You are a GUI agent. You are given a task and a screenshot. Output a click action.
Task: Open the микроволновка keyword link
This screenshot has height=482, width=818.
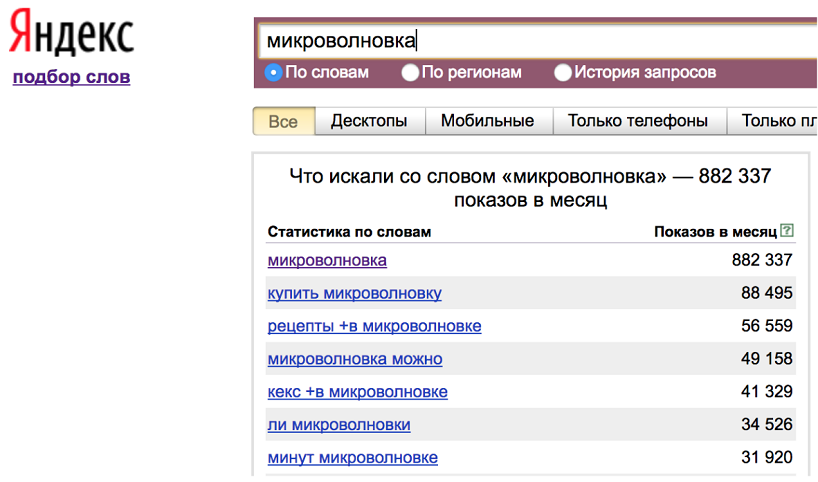(x=327, y=260)
